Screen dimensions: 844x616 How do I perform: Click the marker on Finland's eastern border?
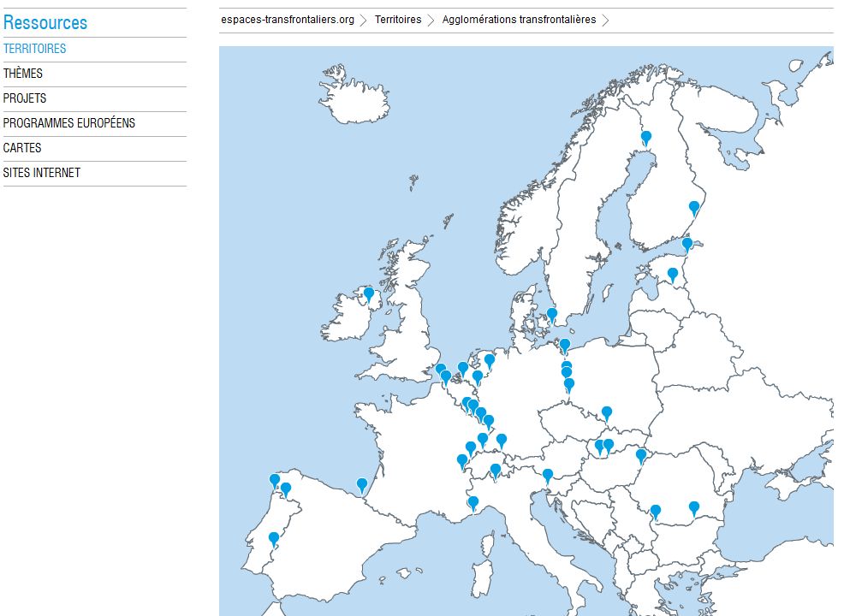(694, 208)
